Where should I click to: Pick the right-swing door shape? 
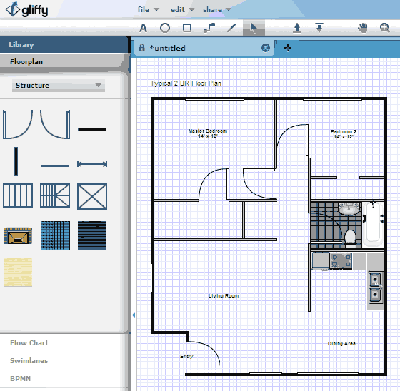pos(55,124)
